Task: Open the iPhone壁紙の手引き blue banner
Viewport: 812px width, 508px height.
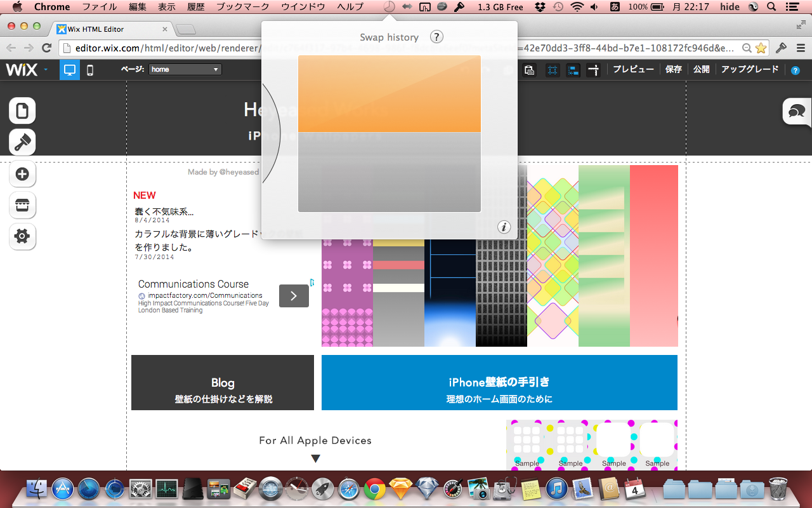Action: point(499,382)
